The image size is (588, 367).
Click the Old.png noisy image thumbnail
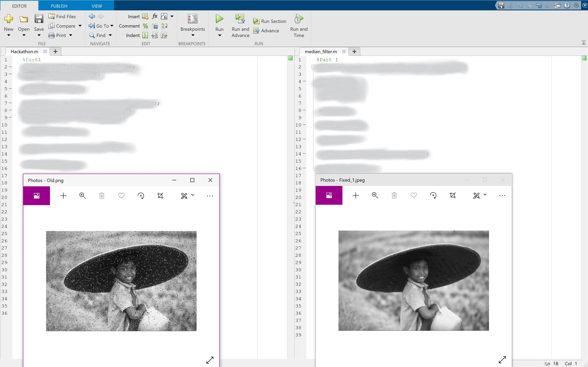click(121, 281)
